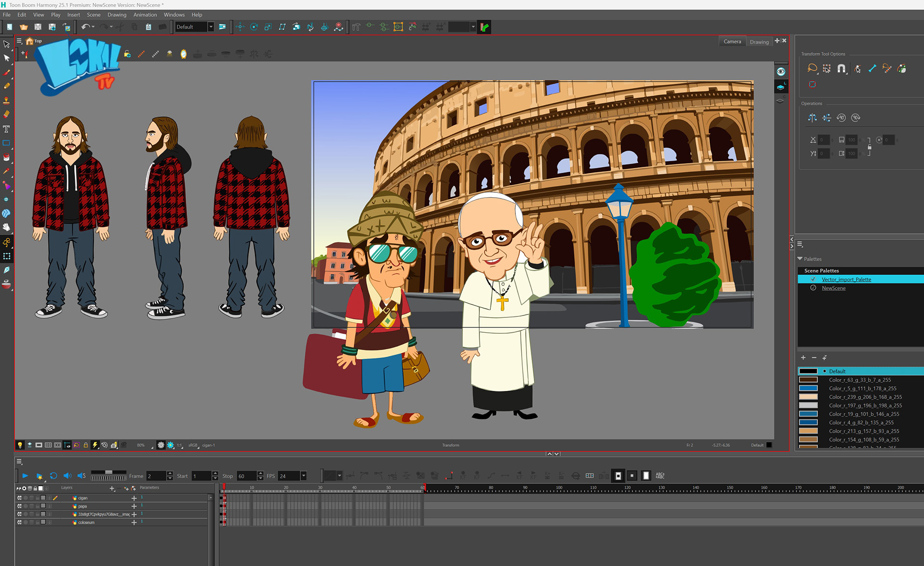Open the FPS dropdown arrow

pyautogui.click(x=304, y=476)
